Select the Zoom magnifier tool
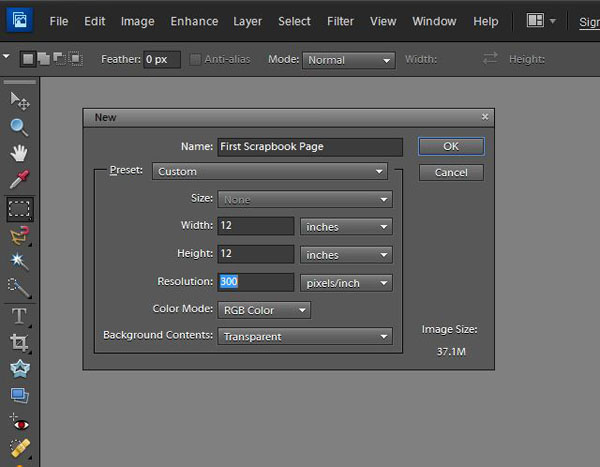The height and width of the screenshot is (467, 600). click(x=19, y=127)
